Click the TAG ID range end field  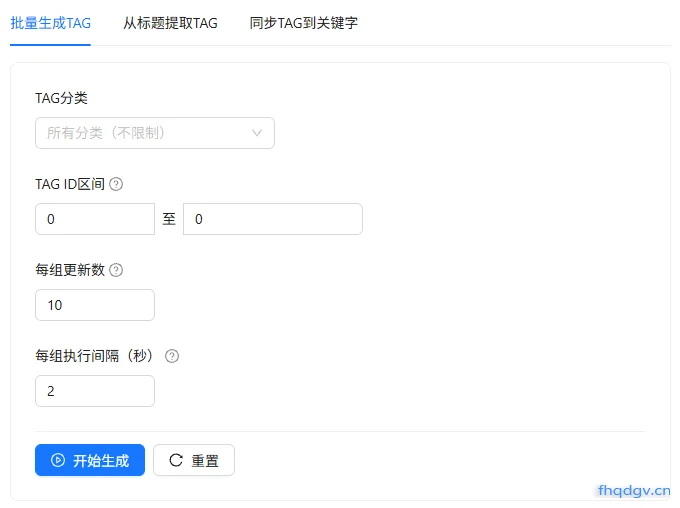click(x=273, y=219)
